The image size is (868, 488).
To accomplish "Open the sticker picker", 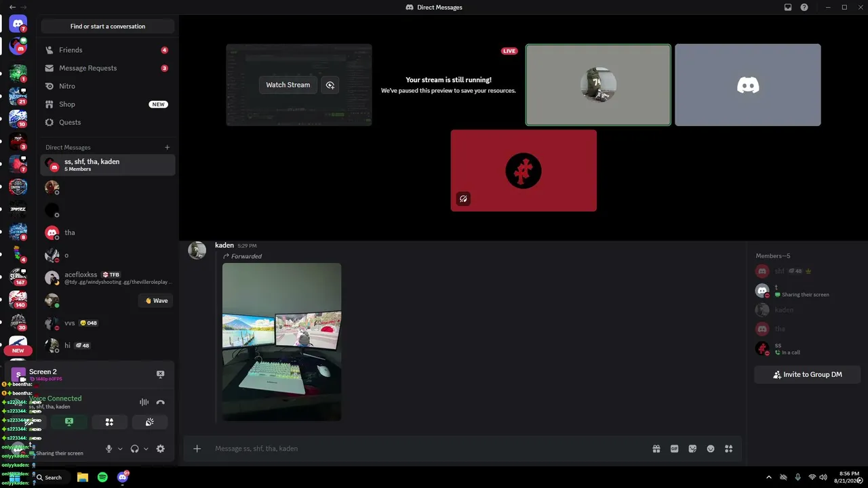I will point(692,449).
